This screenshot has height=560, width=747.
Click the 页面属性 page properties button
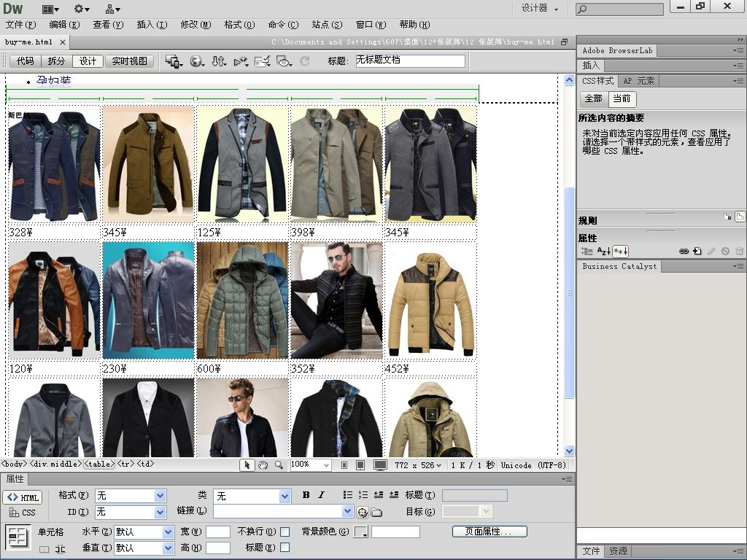tap(489, 532)
